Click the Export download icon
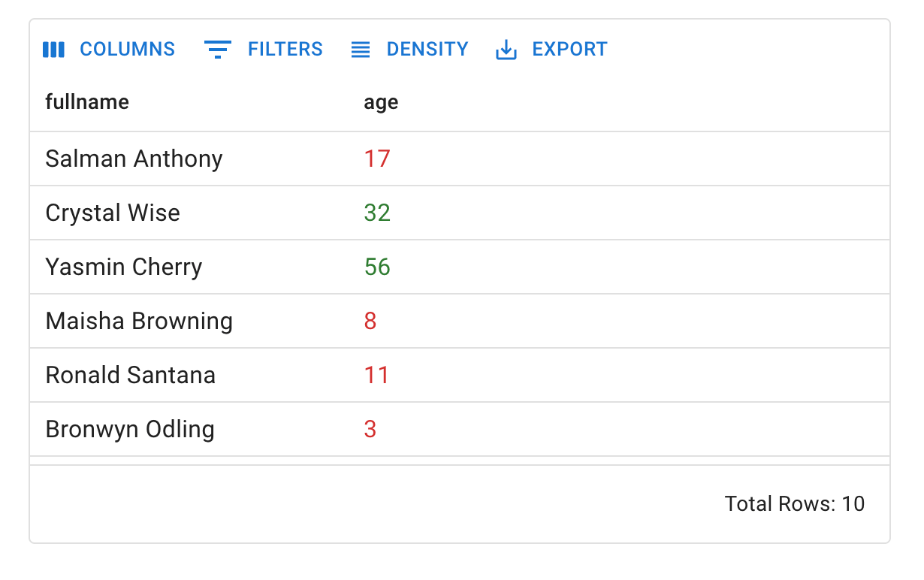Screen dimensions: 924x580 (506, 49)
